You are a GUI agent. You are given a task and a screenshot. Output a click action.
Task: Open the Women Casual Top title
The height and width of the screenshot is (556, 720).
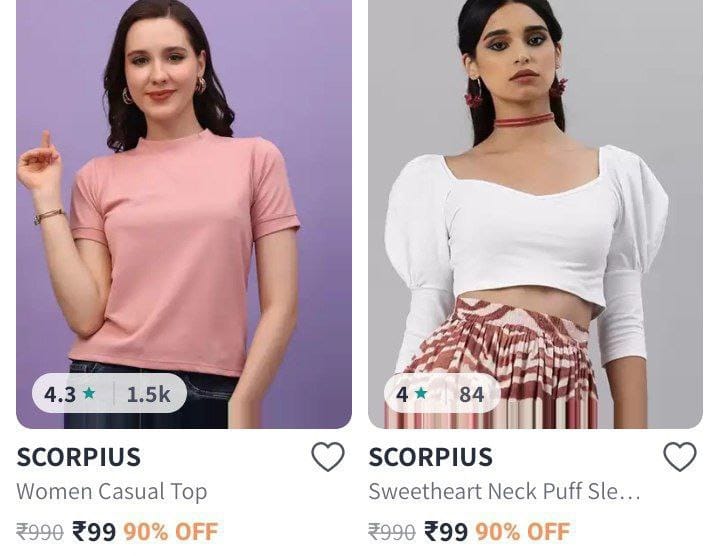pyautogui.click(x=112, y=492)
